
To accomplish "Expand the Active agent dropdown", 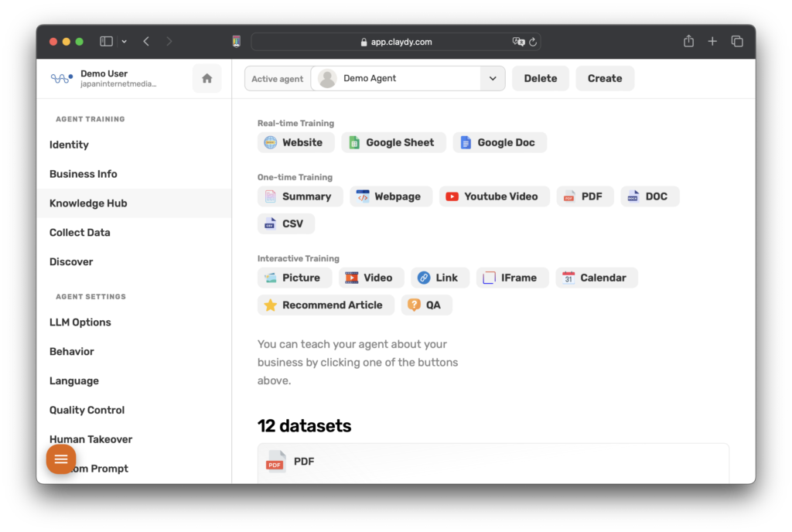I will [x=492, y=78].
